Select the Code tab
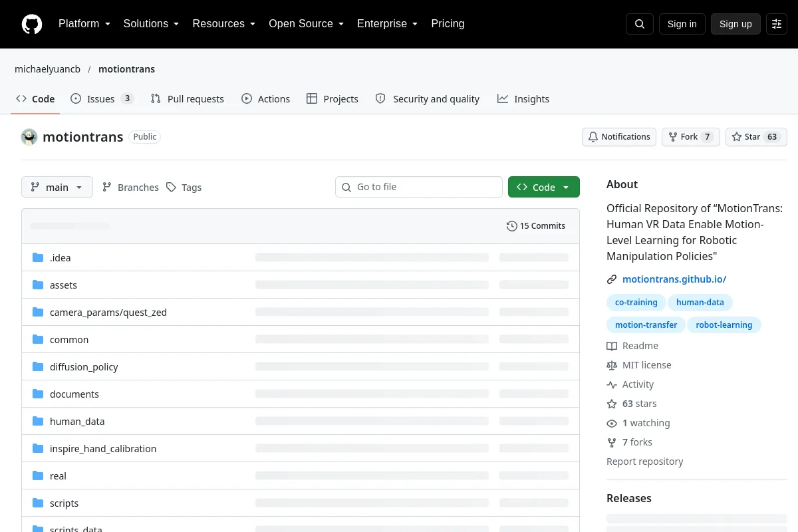Viewport: 798px width, 532px height. [x=35, y=99]
